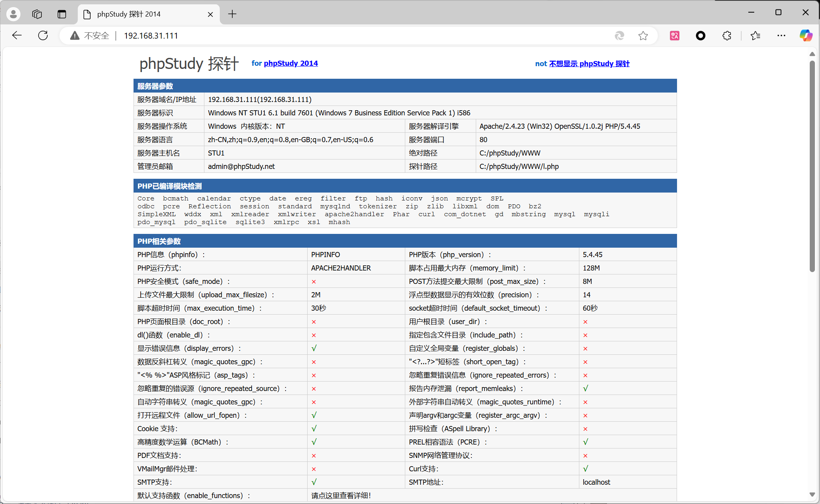Click the memory_limit value 128M
The width and height of the screenshot is (820, 504).
(x=591, y=268)
